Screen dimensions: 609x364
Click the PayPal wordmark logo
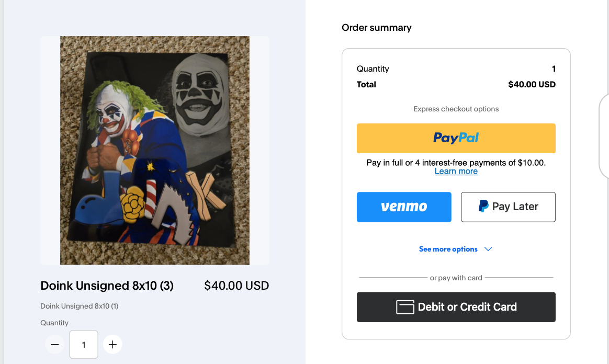click(x=456, y=138)
